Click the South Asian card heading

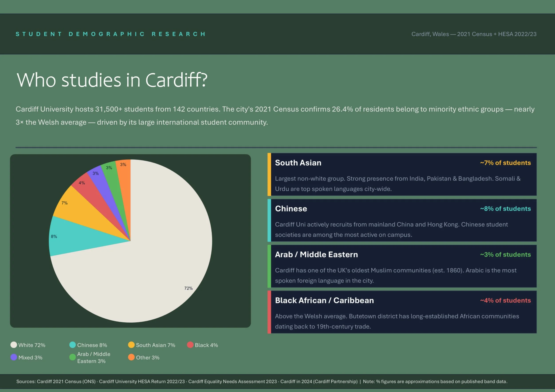pos(298,163)
